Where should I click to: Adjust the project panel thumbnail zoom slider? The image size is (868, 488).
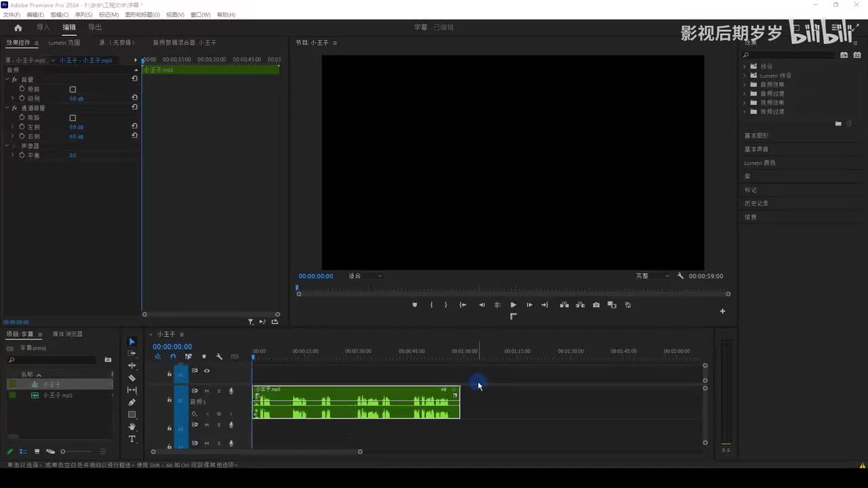(63, 451)
